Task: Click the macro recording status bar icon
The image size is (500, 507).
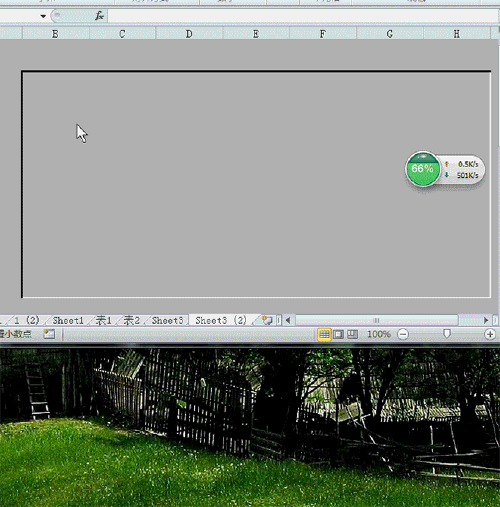Action: 49,334
